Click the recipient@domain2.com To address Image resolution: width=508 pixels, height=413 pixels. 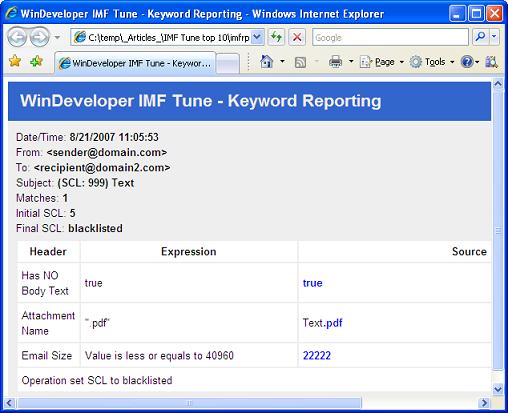[102, 167]
